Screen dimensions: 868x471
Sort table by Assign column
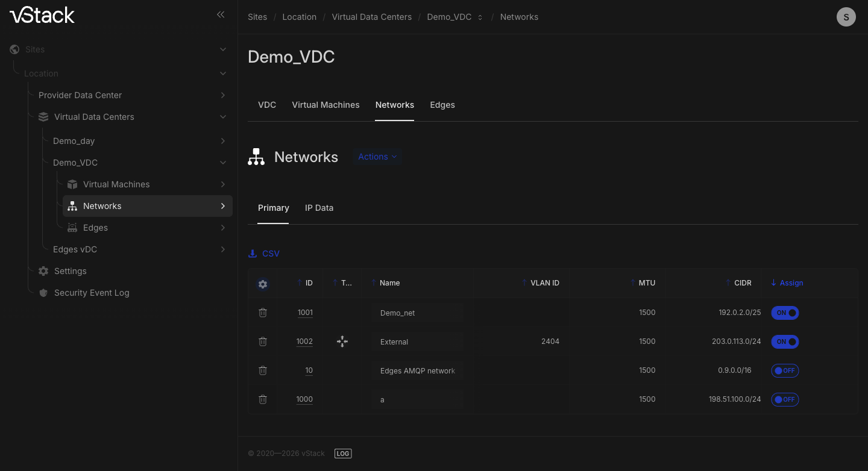(x=787, y=283)
